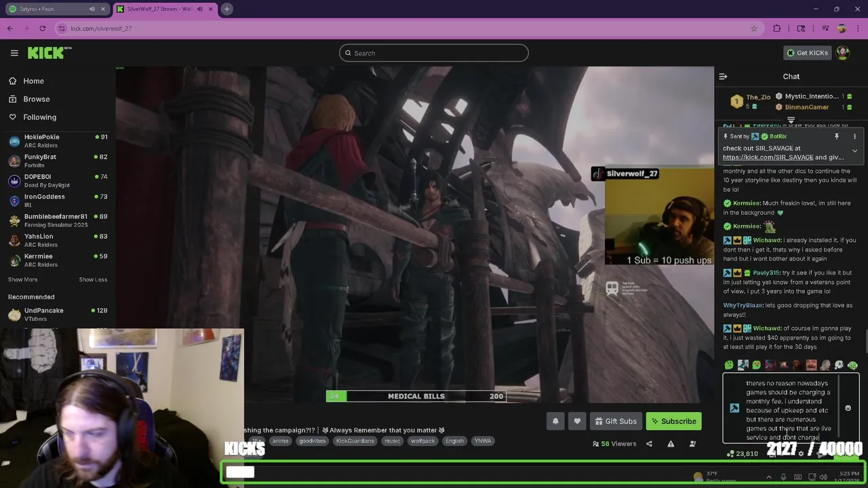Click the green Subscribe button
This screenshot has height=488, width=868.
tap(673, 421)
